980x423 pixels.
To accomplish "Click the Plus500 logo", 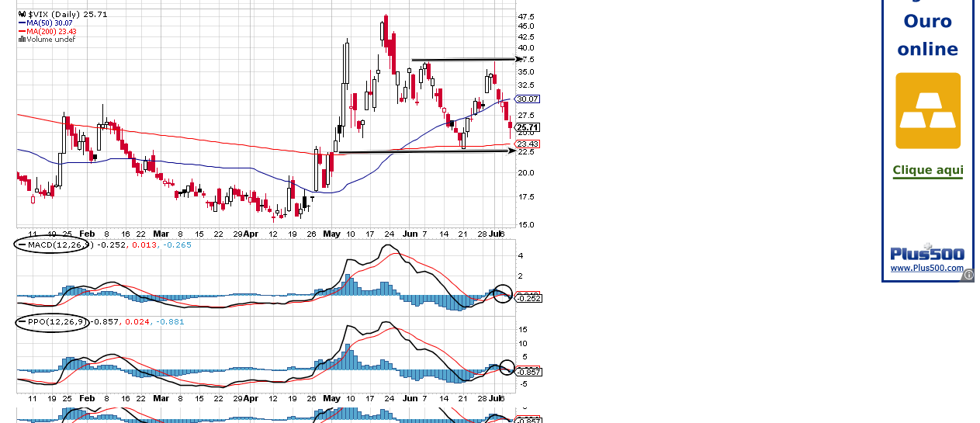I will (x=927, y=252).
